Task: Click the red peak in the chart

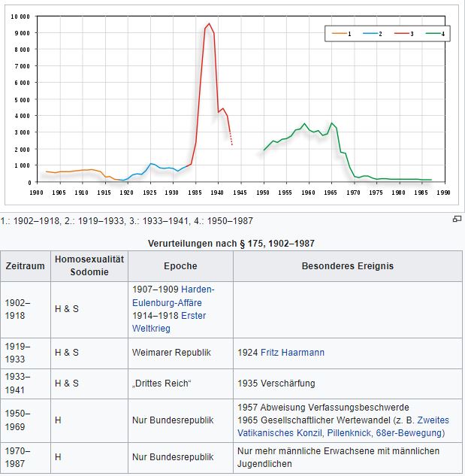Action: [x=209, y=25]
